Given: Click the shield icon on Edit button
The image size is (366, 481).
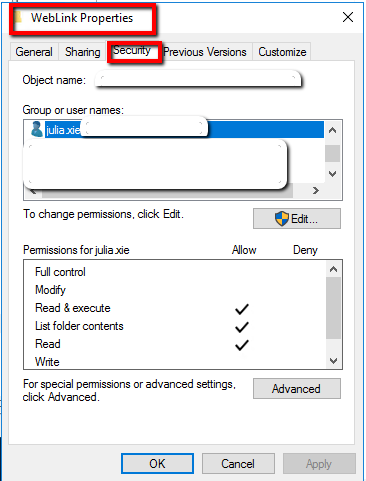Looking at the screenshot, I should point(282,219).
